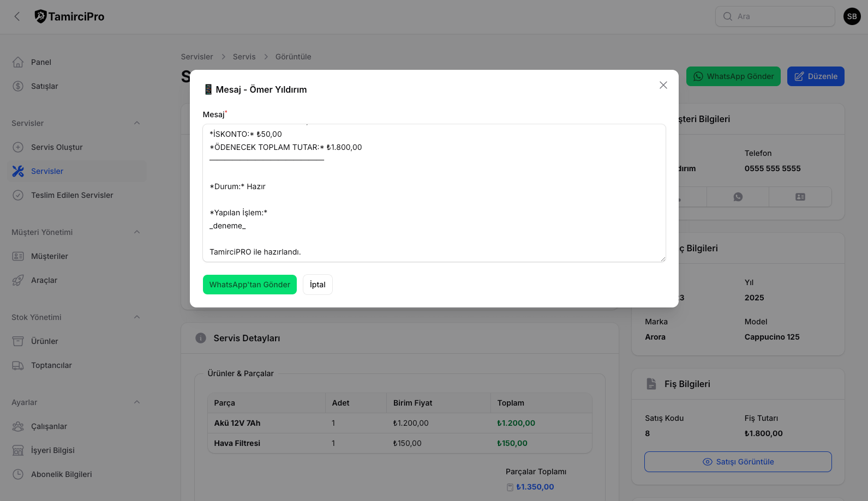Open Abonelik Bilgileri settings
Image resolution: width=868 pixels, height=501 pixels.
click(61, 474)
